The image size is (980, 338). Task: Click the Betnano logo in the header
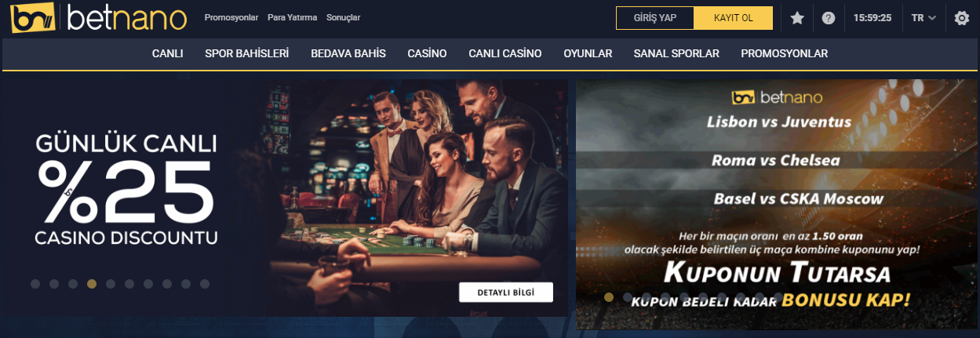[99, 18]
